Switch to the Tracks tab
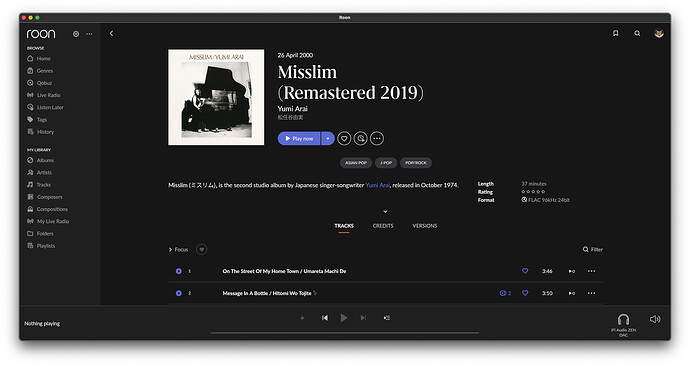690x366 pixels. click(x=344, y=226)
